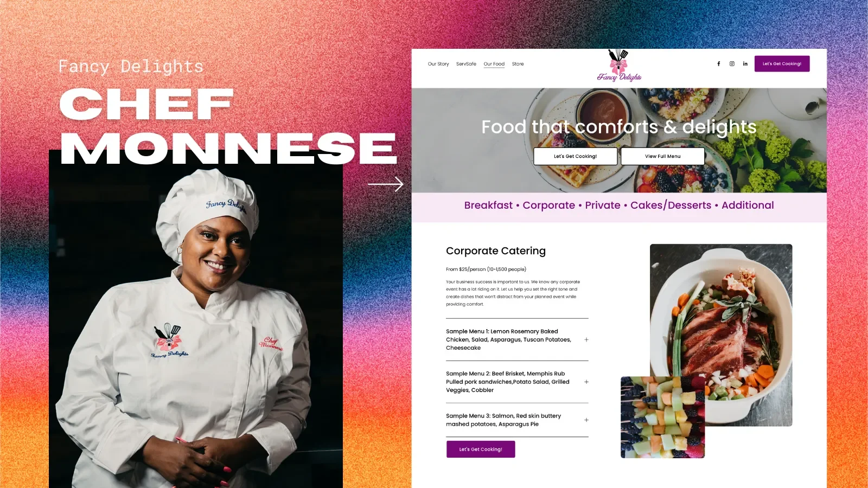Open the Our Story nav item
Viewport: 868px width, 488px height.
pyautogui.click(x=438, y=64)
